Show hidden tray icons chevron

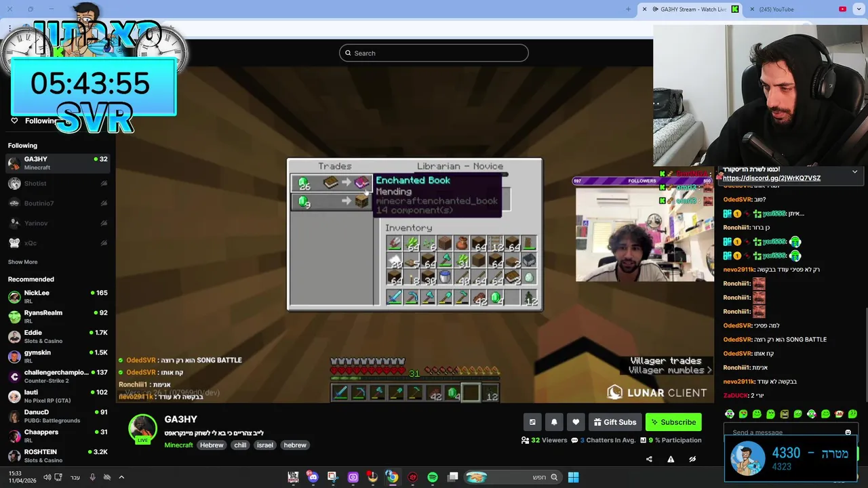click(121, 477)
